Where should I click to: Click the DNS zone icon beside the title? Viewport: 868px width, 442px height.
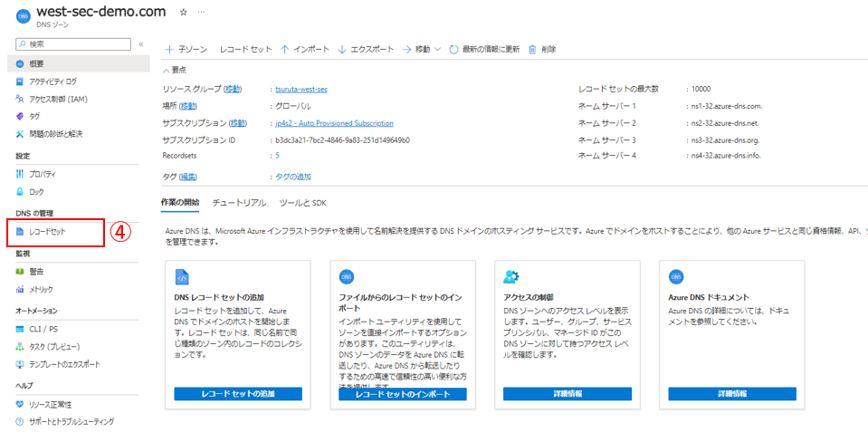point(24,16)
